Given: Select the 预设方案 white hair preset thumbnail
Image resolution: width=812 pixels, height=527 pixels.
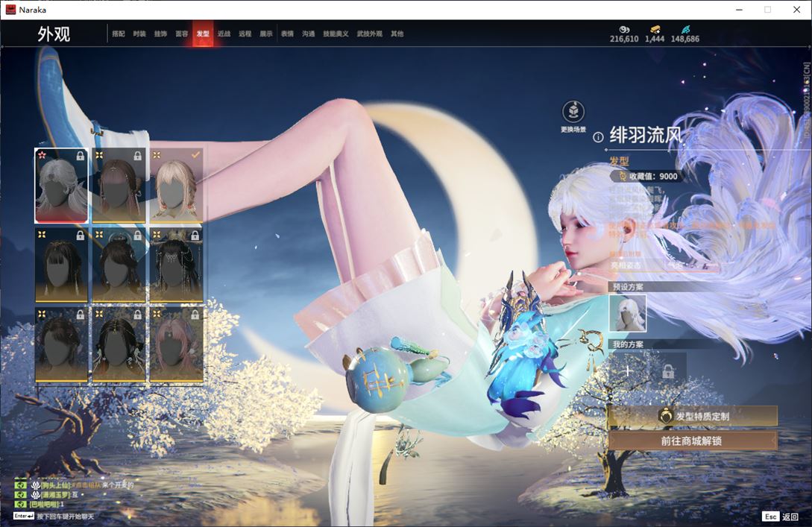Looking at the screenshot, I should point(628,313).
